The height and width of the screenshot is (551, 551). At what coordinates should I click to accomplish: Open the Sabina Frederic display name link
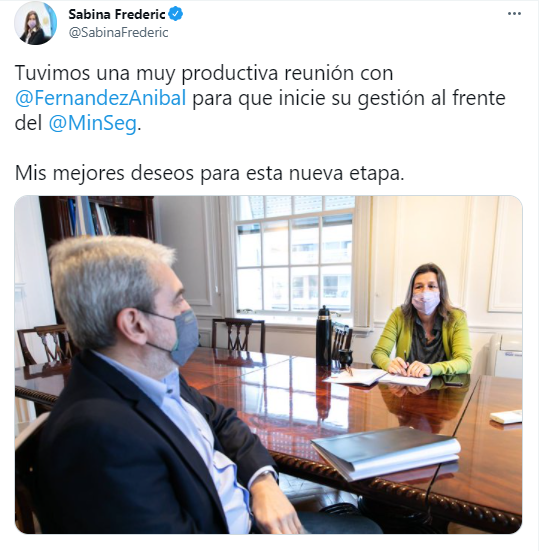click(x=117, y=14)
